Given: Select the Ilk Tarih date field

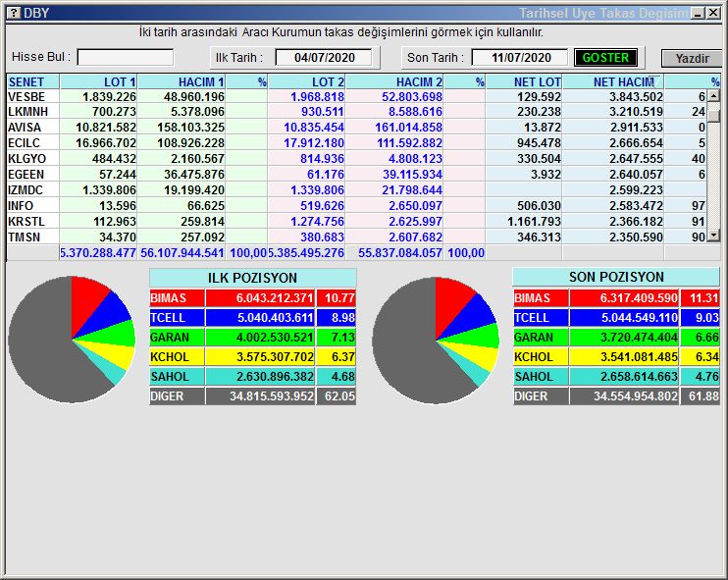Looking at the screenshot, I should click(x=323, y=58).
